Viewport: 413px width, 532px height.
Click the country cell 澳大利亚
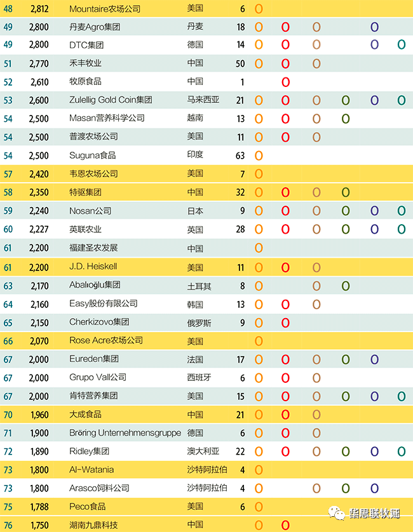tap(203, 451)
